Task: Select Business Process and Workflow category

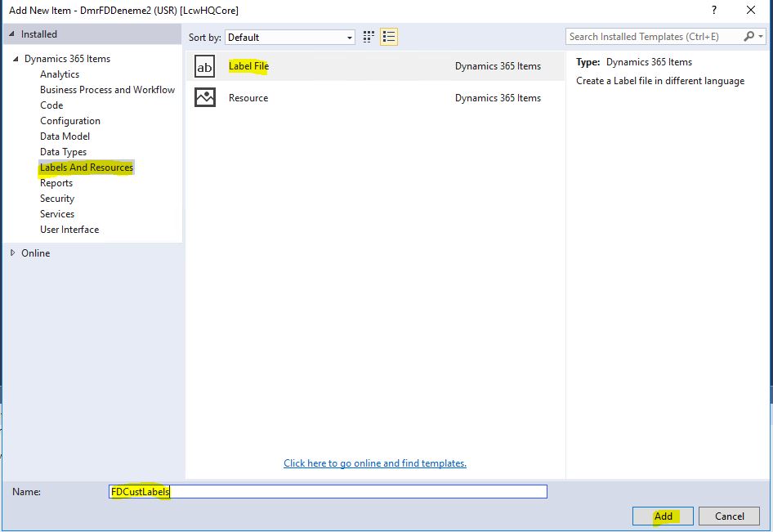Action: pos(108,90)
